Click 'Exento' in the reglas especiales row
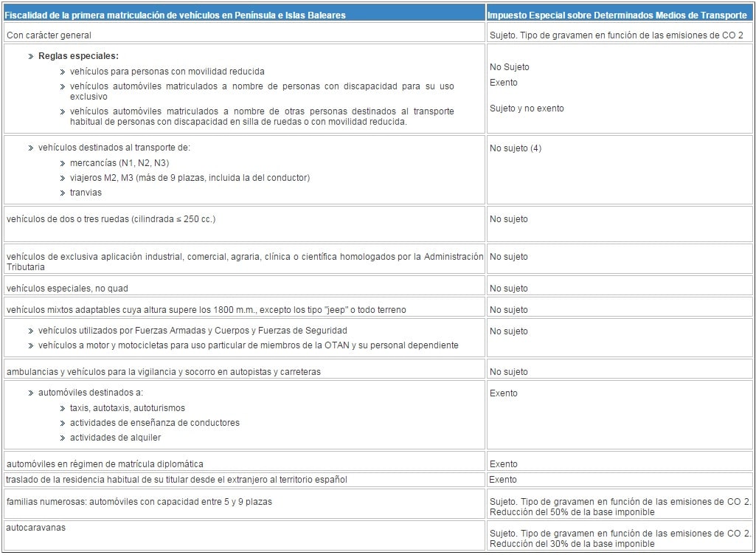Viewport: 756px width, 555px height. coord(503,83)
